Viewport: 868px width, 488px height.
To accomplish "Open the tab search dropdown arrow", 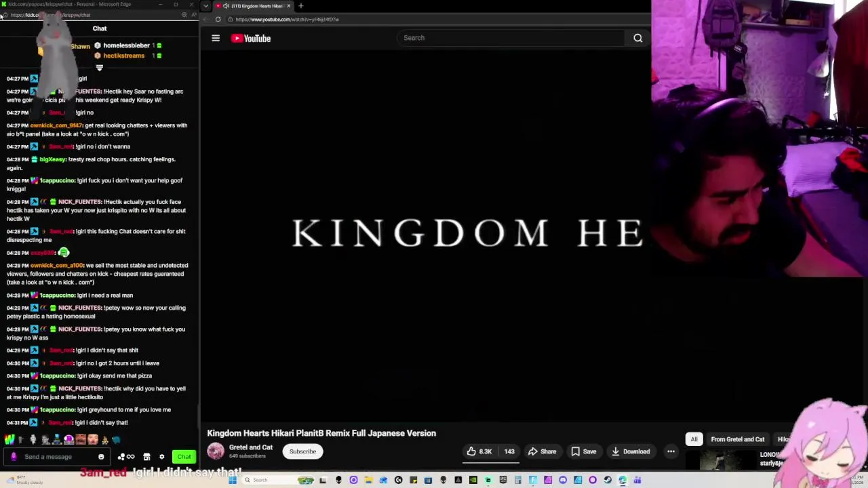I will tap(206, 6).
